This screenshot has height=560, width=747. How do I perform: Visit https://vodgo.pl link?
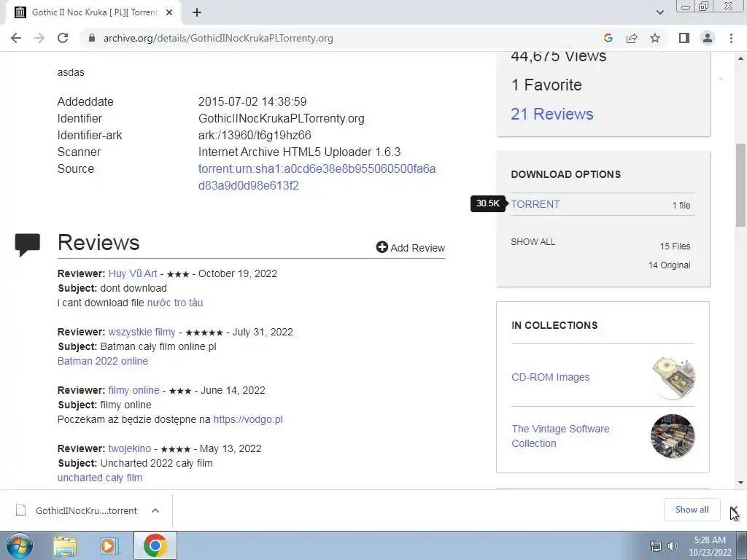pyautogui.click(x=248, y=419)
